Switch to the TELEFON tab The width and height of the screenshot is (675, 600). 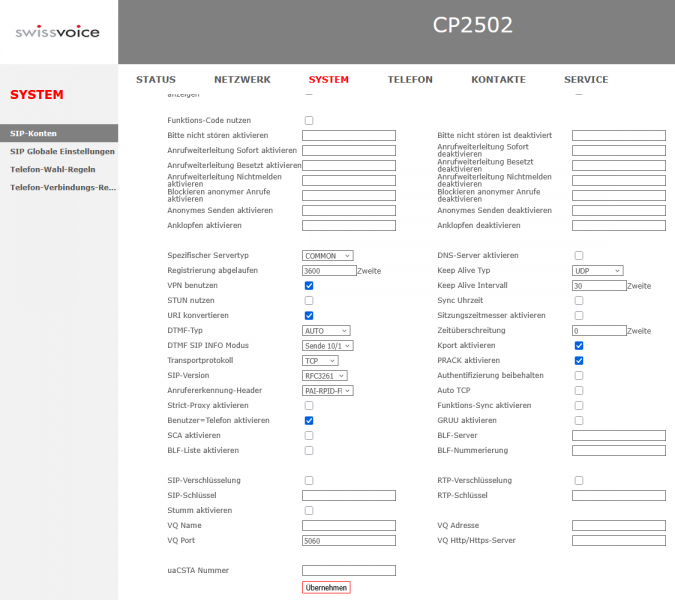tap(410, 80)
